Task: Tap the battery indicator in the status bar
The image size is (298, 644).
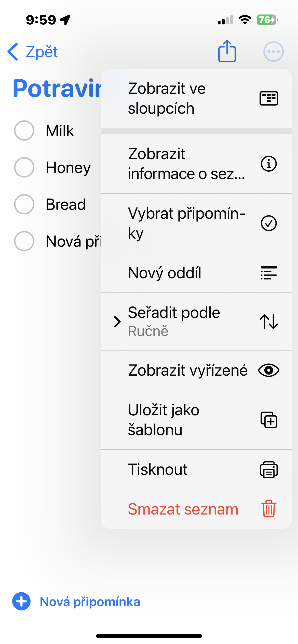Action: coord(267,20)
